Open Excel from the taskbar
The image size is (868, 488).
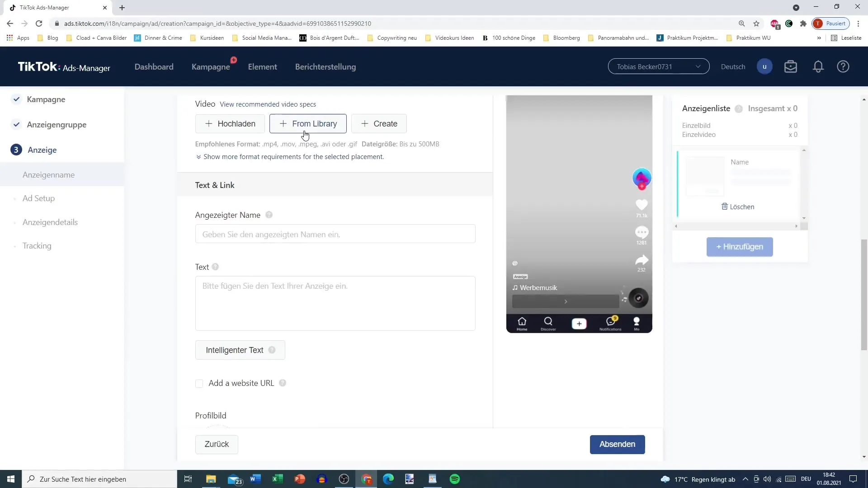[x=278, y=479]
